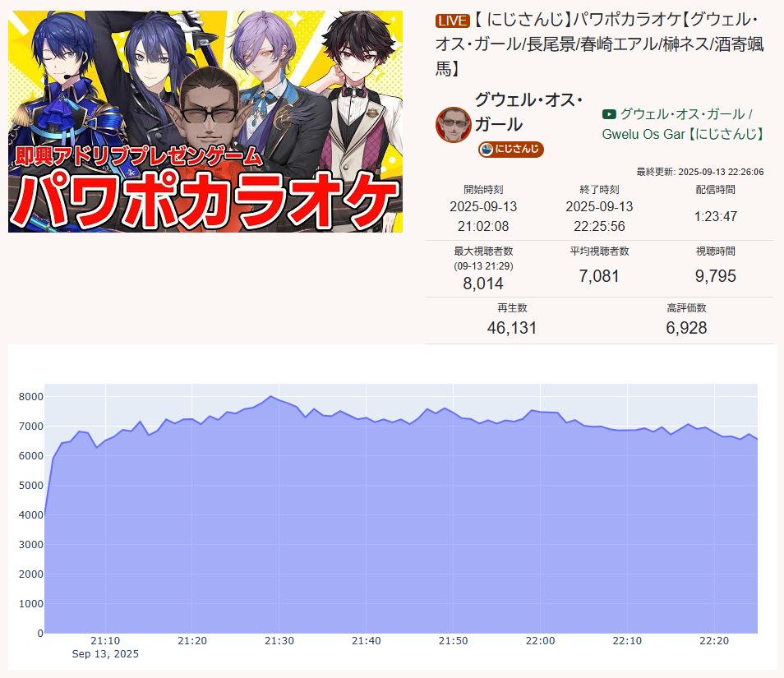This screenshot has height=678, width=784.
Task: Click the 21:20 x-axis label
Action: [192, 640]
